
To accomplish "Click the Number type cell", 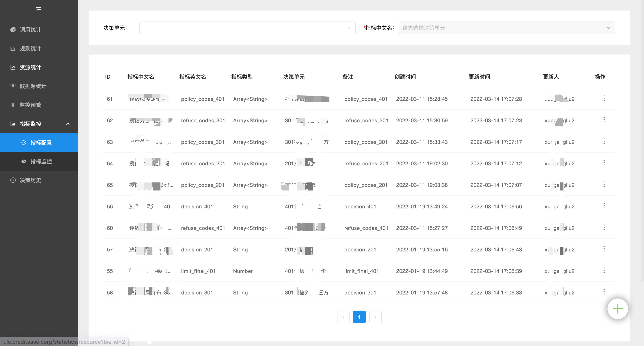I will 243,271.
